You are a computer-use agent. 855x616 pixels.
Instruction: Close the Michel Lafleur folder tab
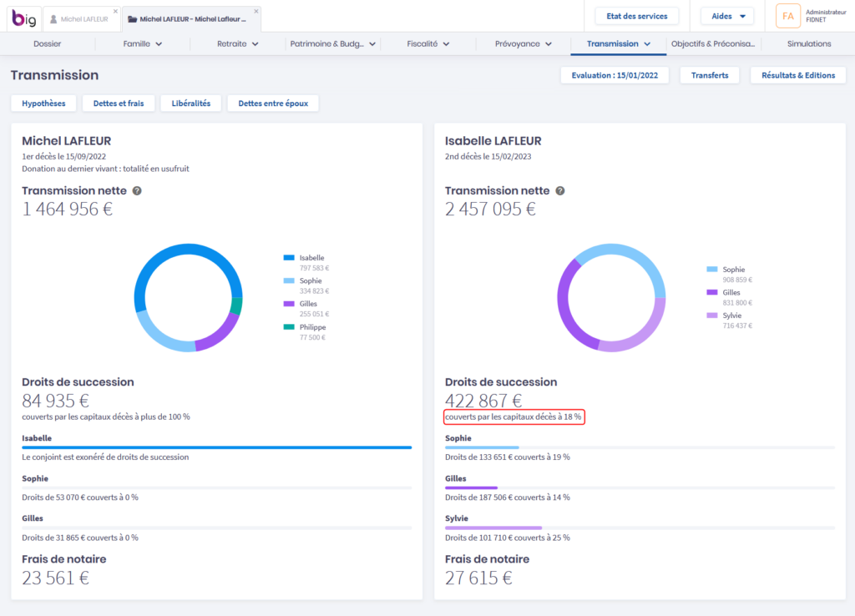pos(256,11)
